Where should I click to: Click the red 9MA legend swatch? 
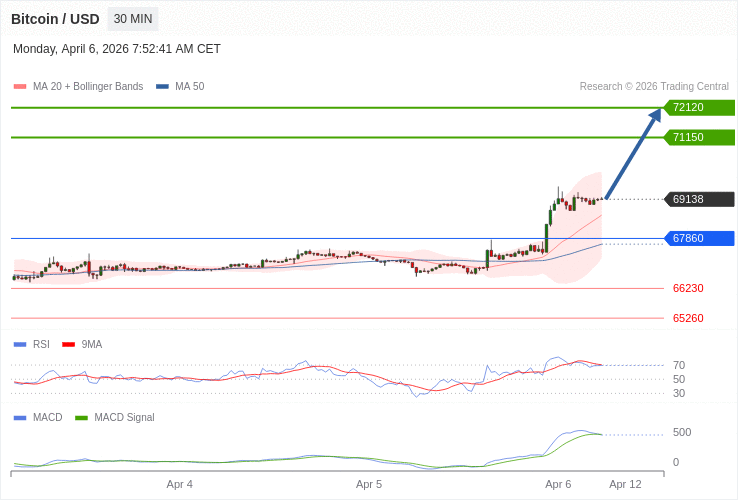coord(69,345)
